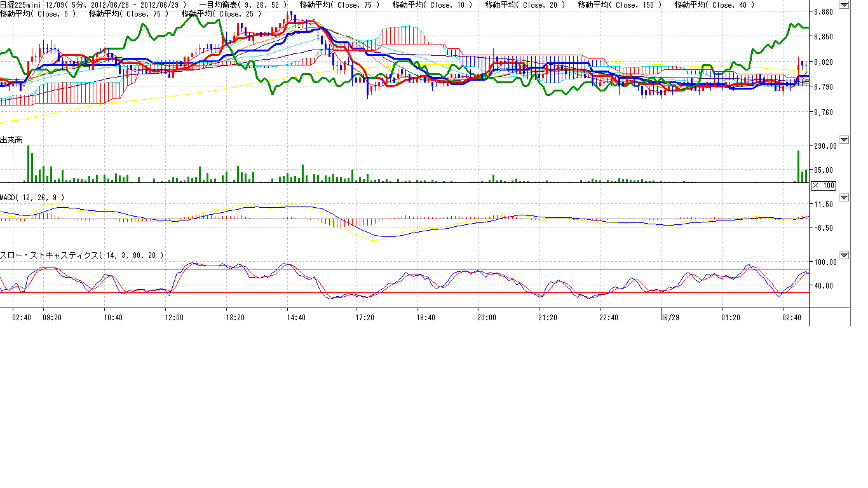
Task: Open the スロー・ストキャスティクス panel dropdown arrow
Action: pos(844,255)
